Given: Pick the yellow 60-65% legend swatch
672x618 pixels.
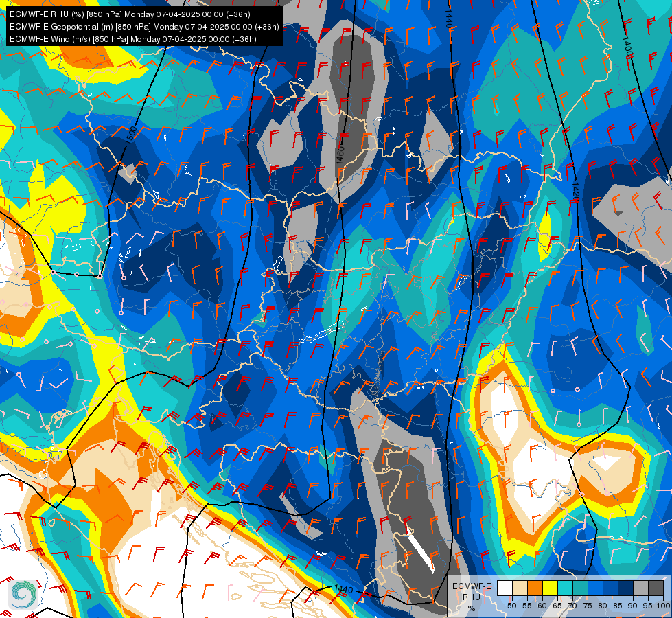Looking at the screenshot, I should click(x=550, y=588).
